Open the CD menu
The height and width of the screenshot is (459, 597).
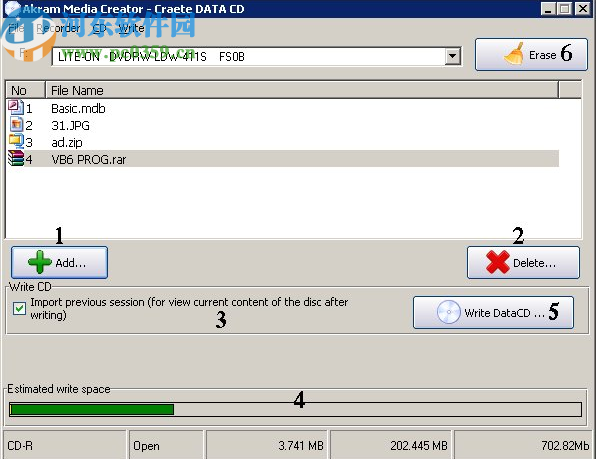pos(99,28)
